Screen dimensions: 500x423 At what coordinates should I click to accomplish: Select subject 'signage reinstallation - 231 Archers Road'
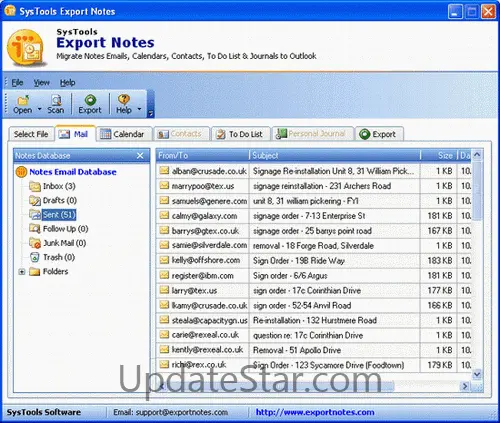[322, 186]
